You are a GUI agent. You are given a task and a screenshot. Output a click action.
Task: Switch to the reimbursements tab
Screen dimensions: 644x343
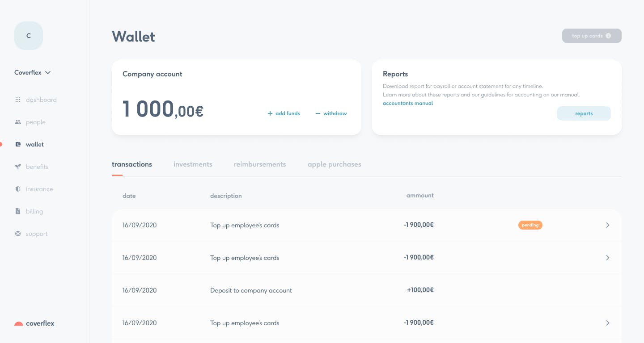coord(260,164)
